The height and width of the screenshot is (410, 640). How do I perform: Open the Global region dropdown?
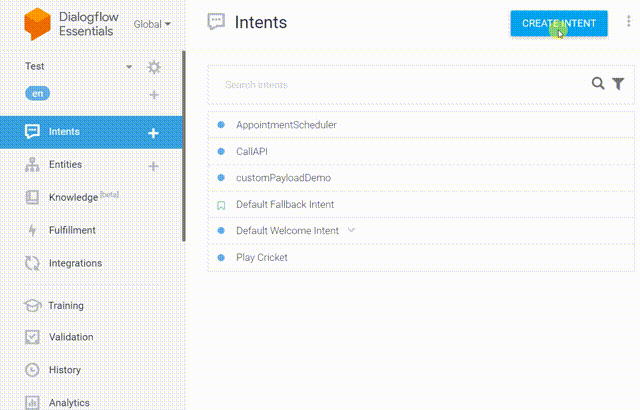click(152, 24)
